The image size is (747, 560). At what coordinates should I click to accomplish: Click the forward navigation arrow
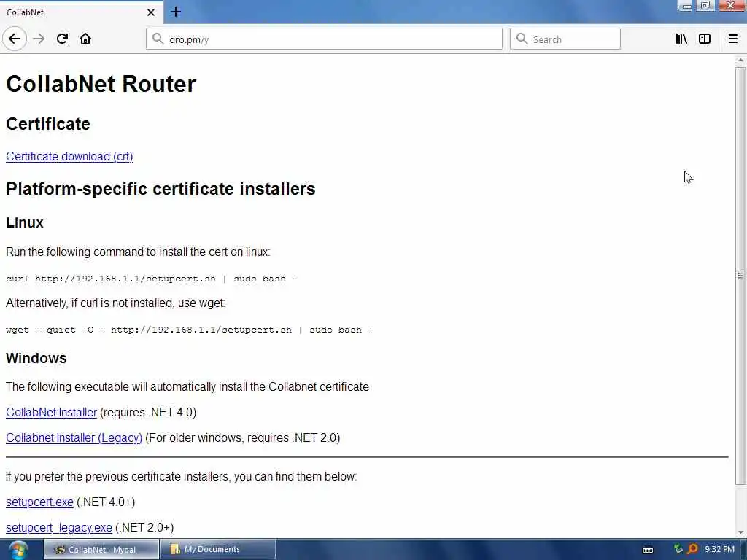pyautogui.click(x=39, y=39)
